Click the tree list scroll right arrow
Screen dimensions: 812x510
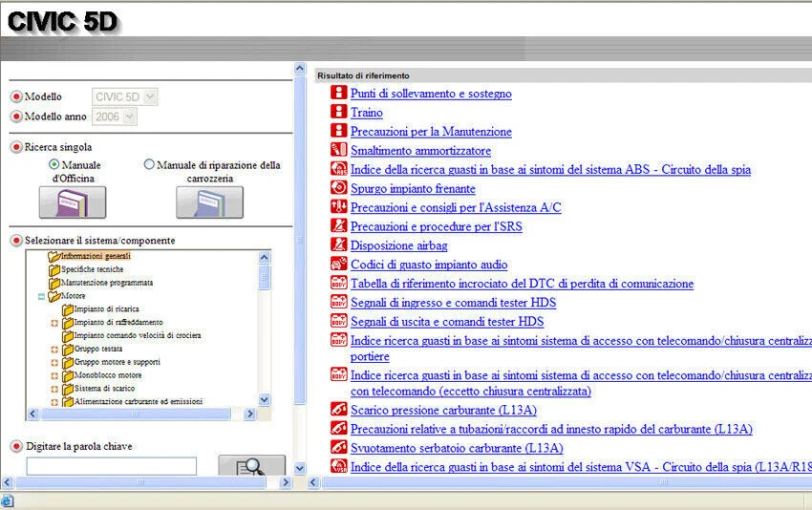coord(250,414)
